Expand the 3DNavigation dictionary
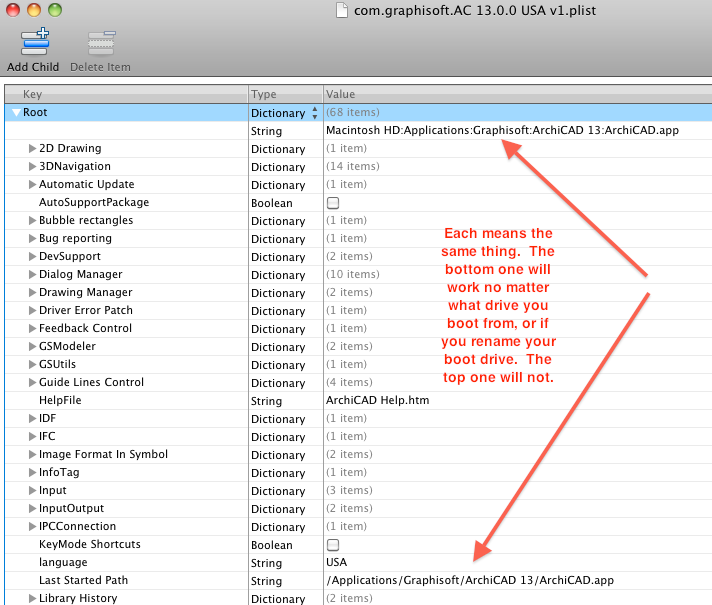The width and height of the screenshot is (712, 605). tap(32, 166)
